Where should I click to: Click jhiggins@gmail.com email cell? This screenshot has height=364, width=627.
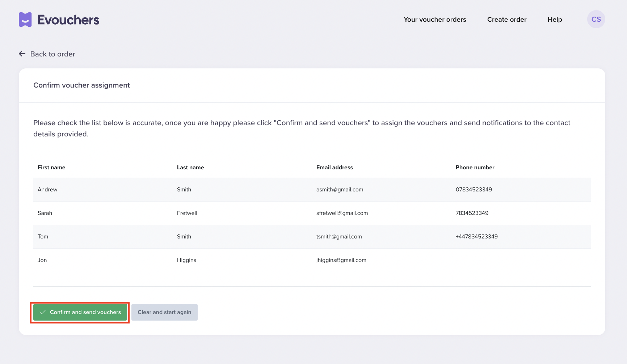pyautogui.click(x=341, y=260)
